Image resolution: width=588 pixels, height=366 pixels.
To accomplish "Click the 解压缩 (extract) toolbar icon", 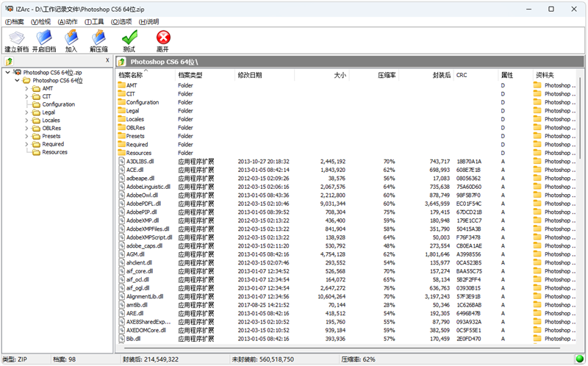I will (98, 37).
